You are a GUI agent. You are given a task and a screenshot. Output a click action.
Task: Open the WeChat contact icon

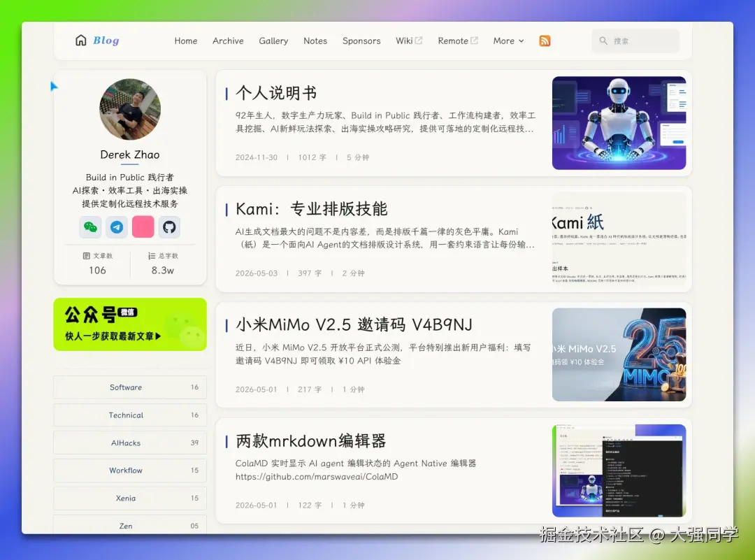click(90, 227)
